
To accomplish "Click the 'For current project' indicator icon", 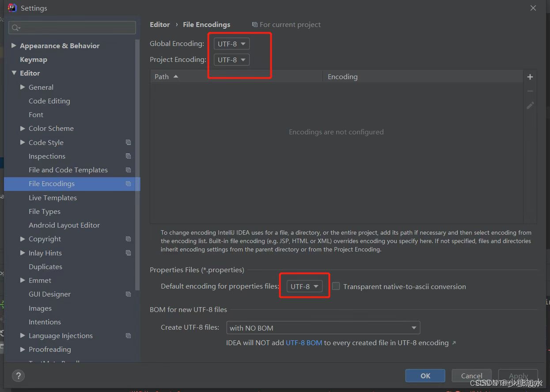I will coord(254,24).
